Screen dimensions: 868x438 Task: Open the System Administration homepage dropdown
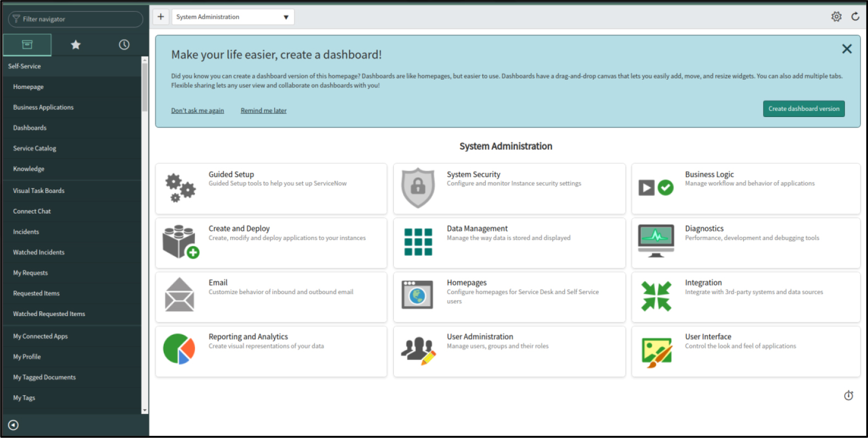pos(233,17)
